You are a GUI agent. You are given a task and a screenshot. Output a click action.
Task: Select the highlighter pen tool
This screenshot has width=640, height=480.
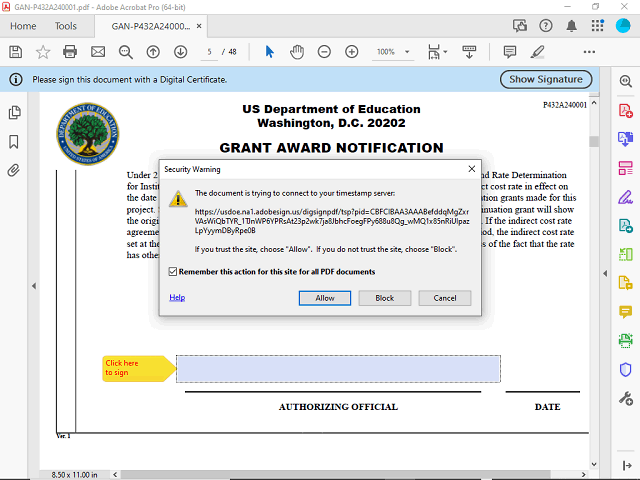click(538, 52)
